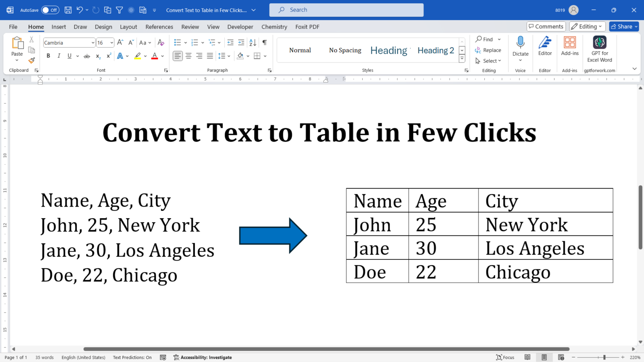Open the line spacing options dropdown

pos(229,56)
